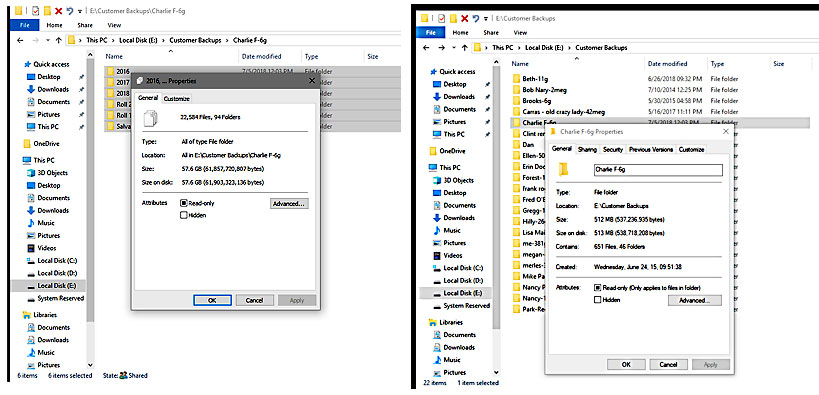
Task: Toggle Read-only checkbox in Charlie F-6g Properties
Action: point(598,288)
